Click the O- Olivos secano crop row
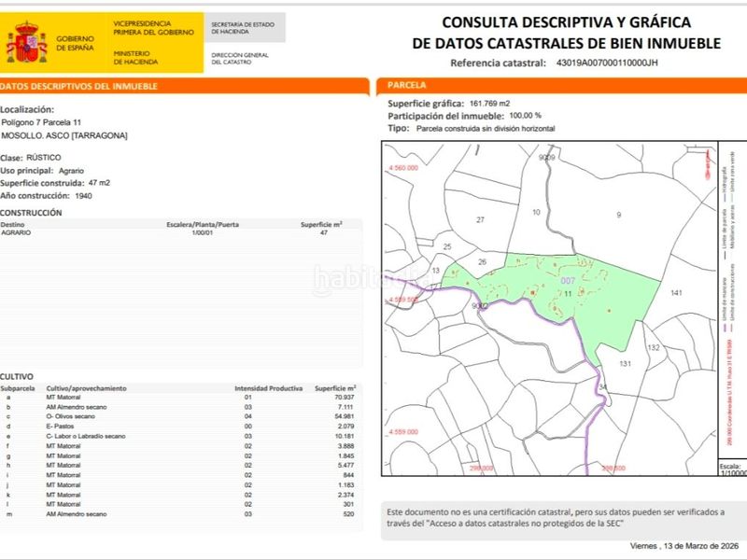Screen dimensions: 747x560 (x=178, y=416)
